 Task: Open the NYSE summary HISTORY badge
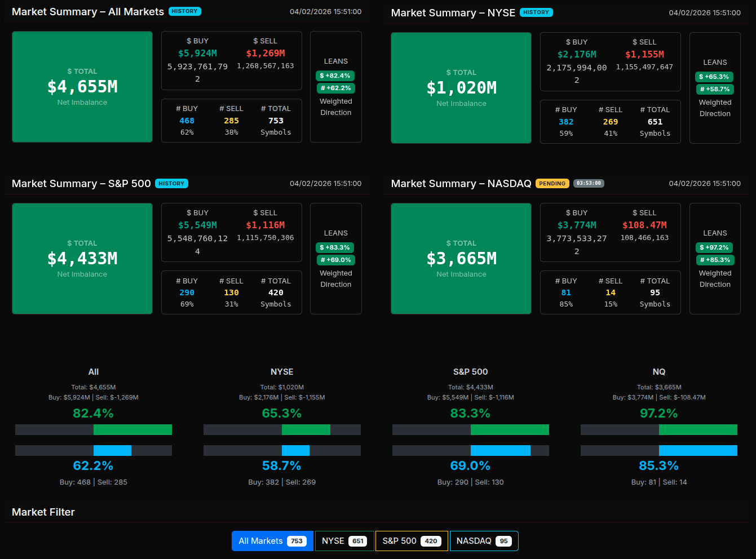536,12
